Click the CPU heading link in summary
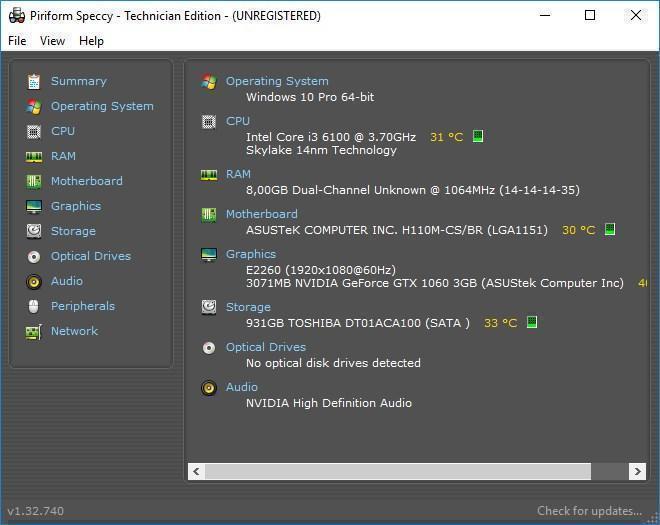This screenshot has height=525, width=660. point(238,121)
